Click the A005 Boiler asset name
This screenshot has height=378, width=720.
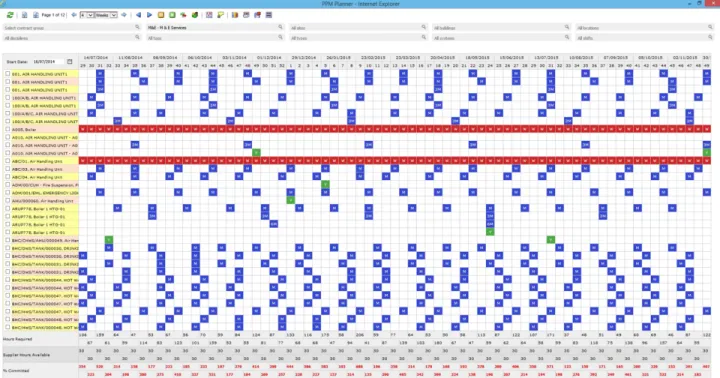[24, 130]
